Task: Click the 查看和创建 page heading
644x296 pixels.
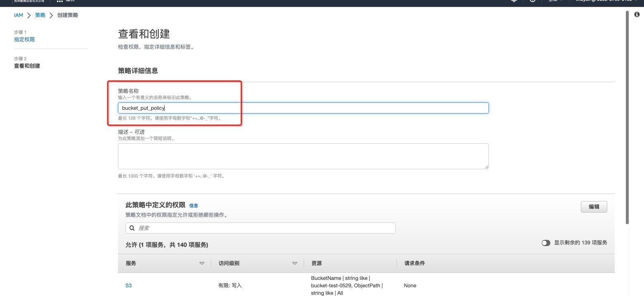Action: pyautogui.click(x=144, y=34)
